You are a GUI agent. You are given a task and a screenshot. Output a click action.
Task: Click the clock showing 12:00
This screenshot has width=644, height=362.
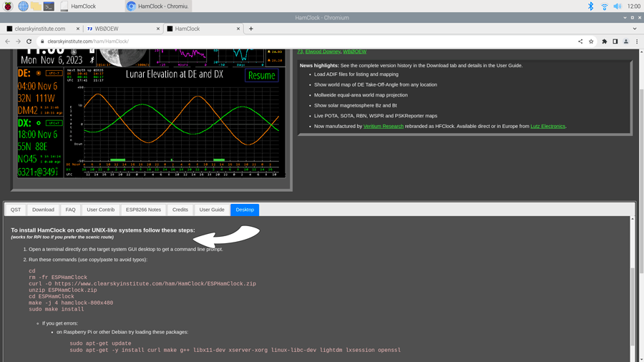634,6
